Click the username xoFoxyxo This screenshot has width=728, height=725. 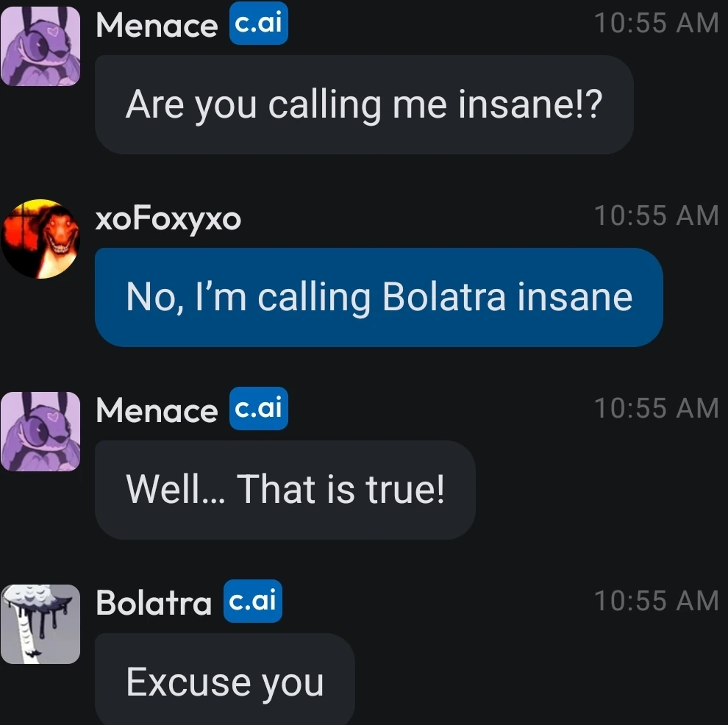coord(168,218)
